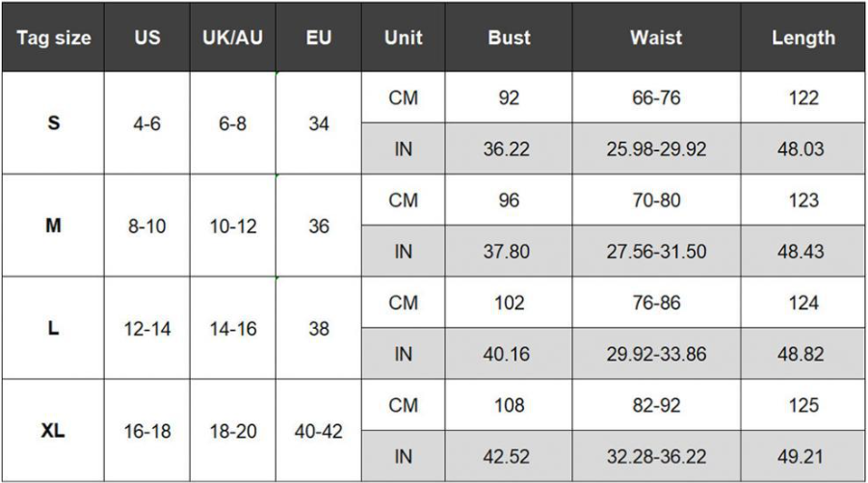Click the waist range 76-86 cell
868x483 pixels.
[656, 303]
